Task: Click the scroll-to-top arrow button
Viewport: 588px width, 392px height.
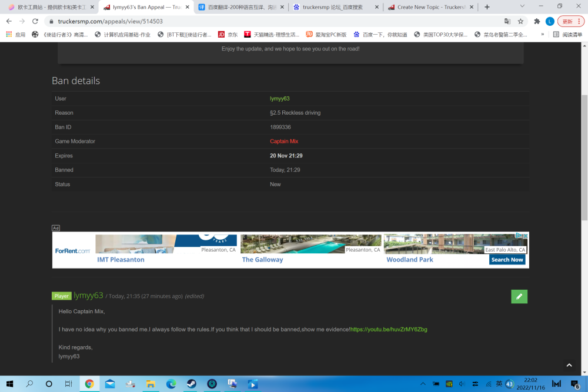Action: point(569,365)
